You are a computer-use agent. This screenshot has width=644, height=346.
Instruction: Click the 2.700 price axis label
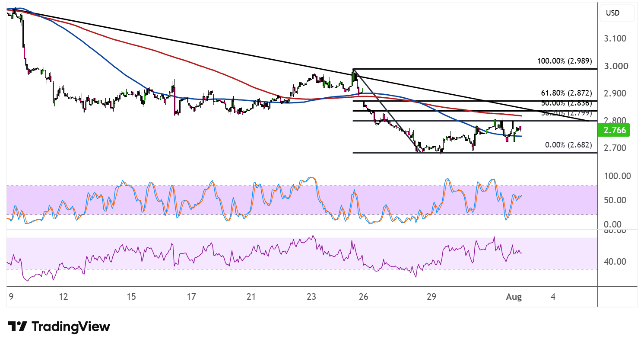(615, 148)
